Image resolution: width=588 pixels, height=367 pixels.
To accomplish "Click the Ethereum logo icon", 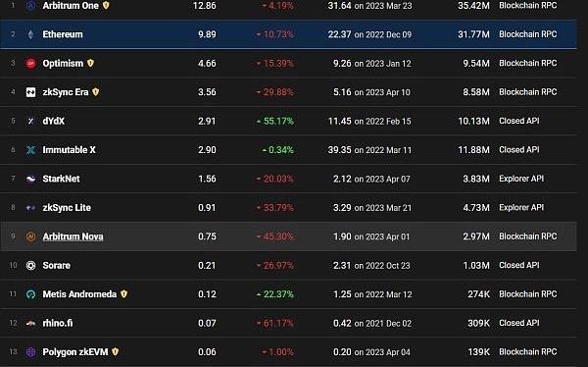I will coord(30,34).
